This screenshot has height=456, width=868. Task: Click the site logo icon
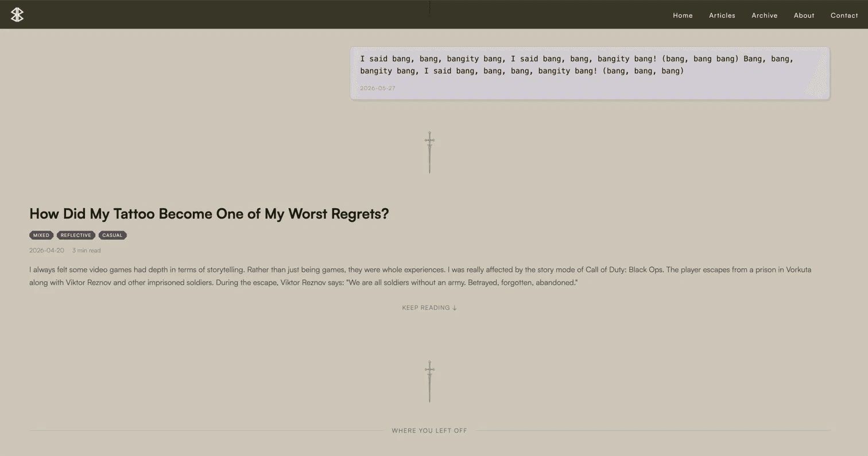click(x=17, y=15)
